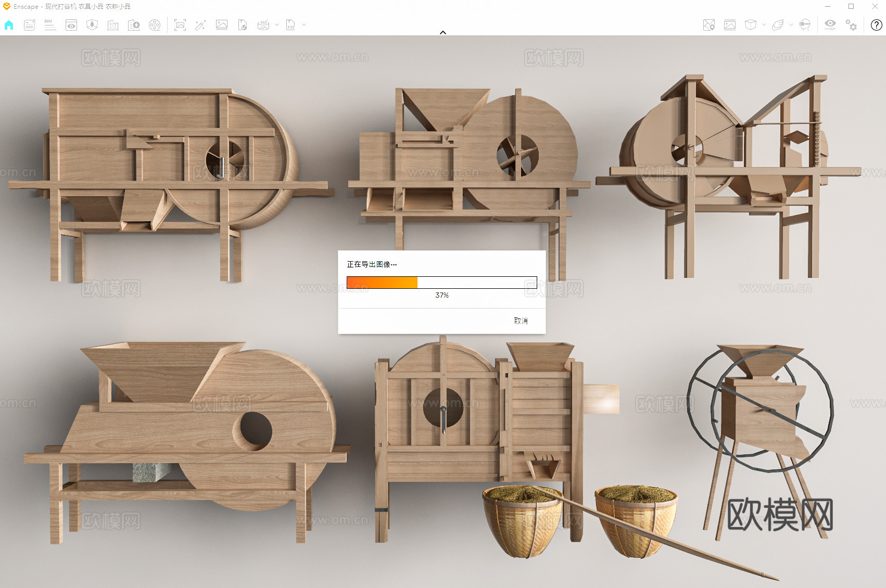Expand the projection cube dropdown arrow

(764, 24)
